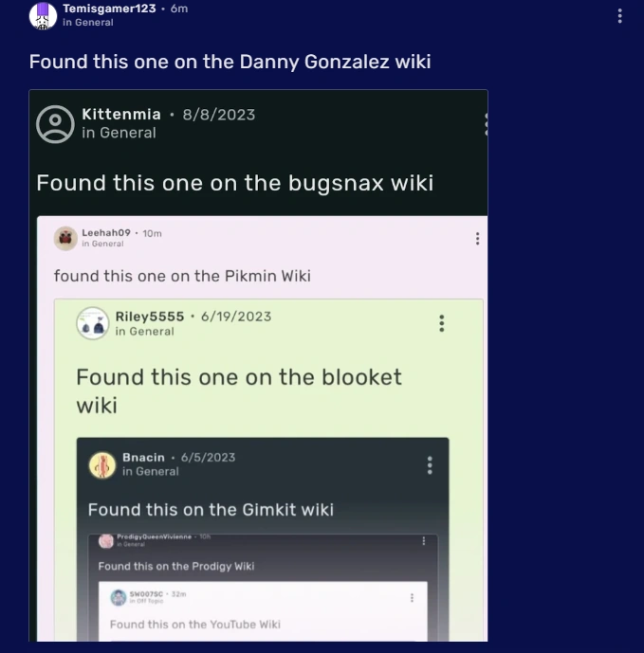The height and width of the screenshot is (653, 644).
Task: Open Temisgamer123's avatar profile
Action: click(x=43, y=16)
